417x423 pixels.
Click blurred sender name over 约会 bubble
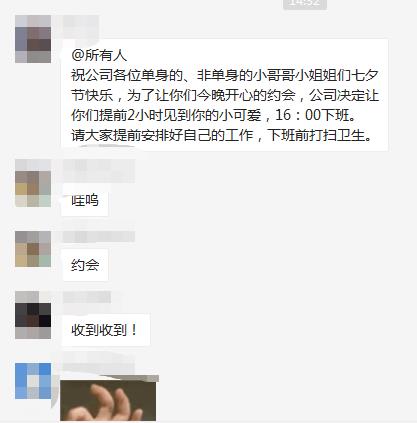tap(99, 236)
